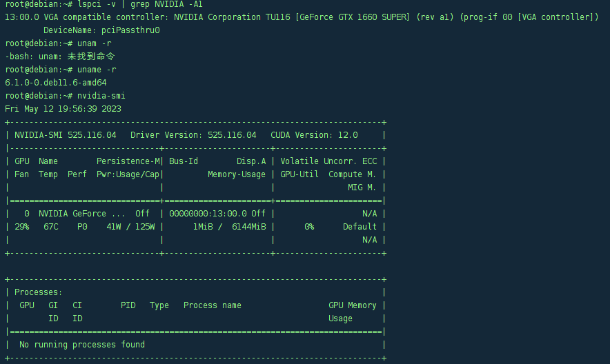
Task: Click the GPU temperature 67C value
Action: coord(51,227)
